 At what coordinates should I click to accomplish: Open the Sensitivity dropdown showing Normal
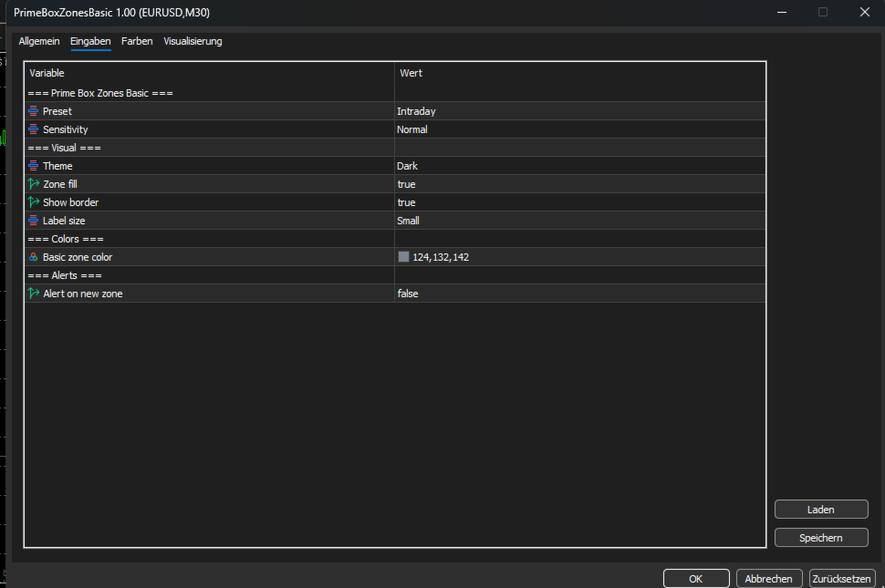[x=579, y=129]
